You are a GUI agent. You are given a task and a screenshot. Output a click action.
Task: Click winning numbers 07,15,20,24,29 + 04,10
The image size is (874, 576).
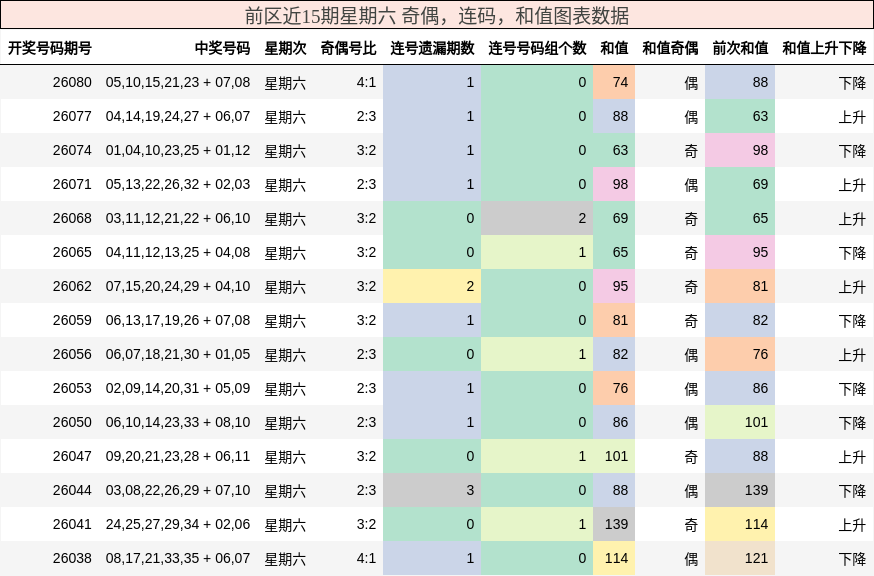(x=178, y=287)
